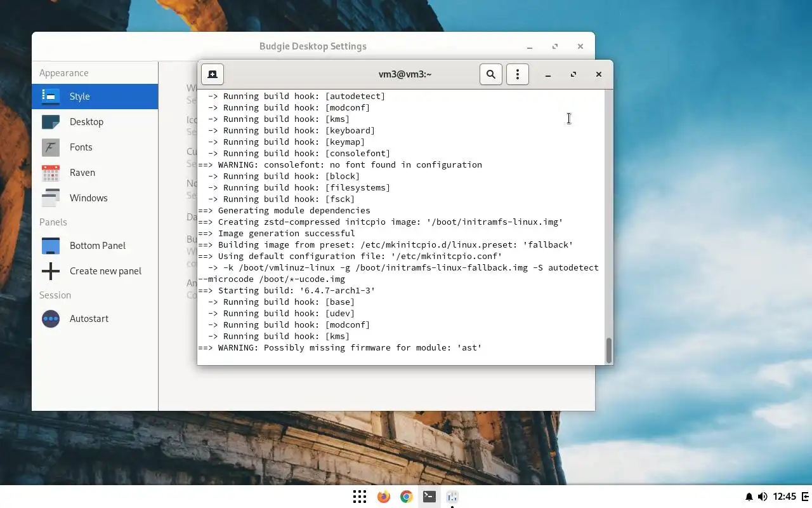Open the Fonts settings page
The height and width of the screenshot is (508, 812).
coord(95,147)
